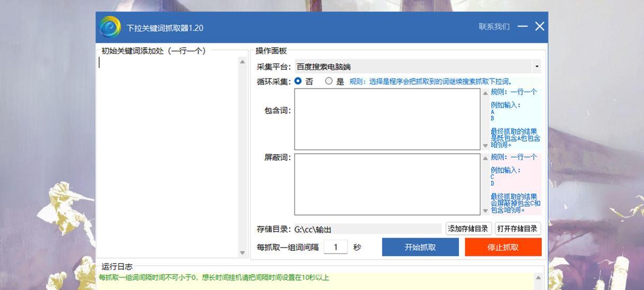Start grabbing with 开始抓取
Screen dimensions: 644x290
(x=421, y=247)
